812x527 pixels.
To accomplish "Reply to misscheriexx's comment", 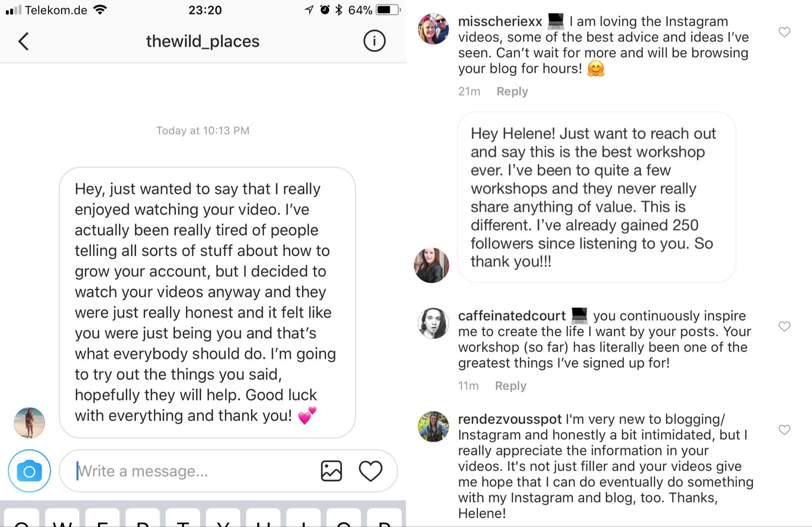I will pyautogui.click(x=512, y=91).
